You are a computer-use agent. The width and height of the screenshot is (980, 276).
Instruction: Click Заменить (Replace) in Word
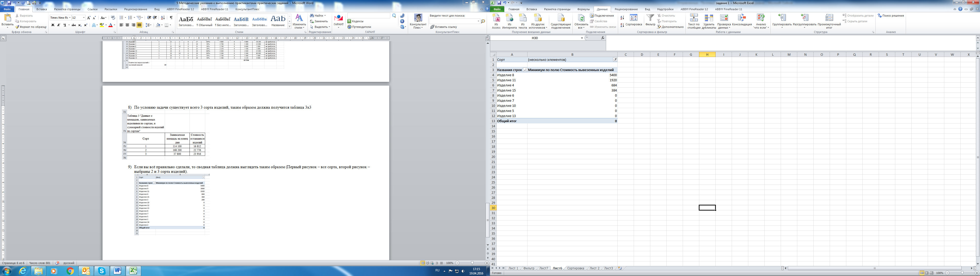[x=319, y=21]
